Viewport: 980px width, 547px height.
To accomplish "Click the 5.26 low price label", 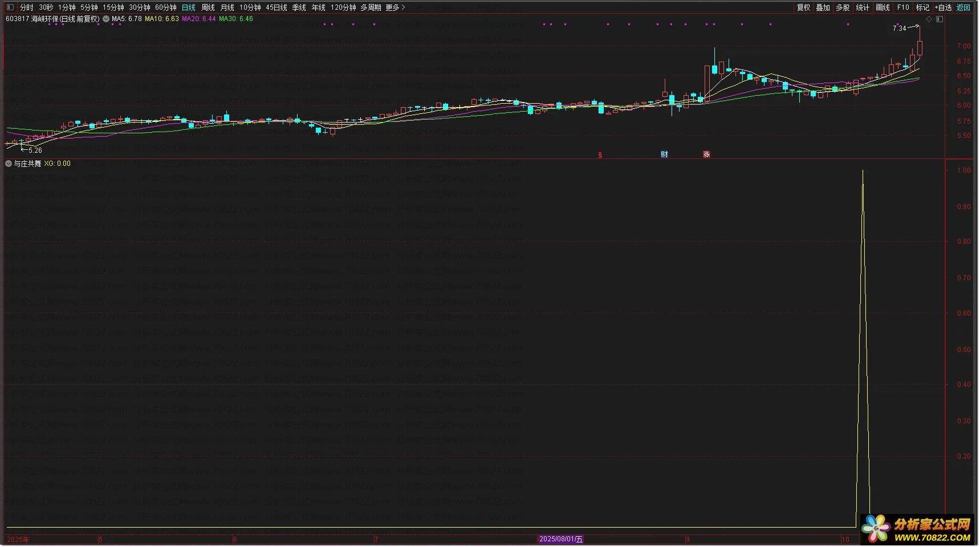I will (x=35, y=150).
